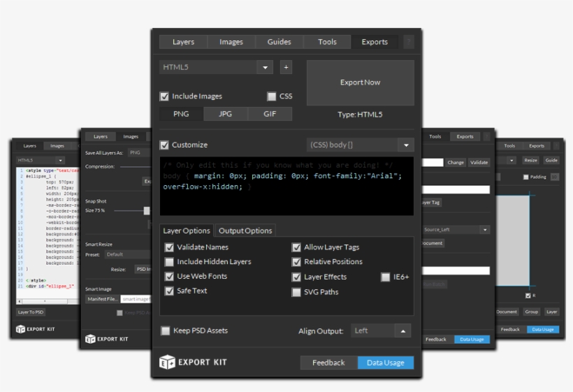Click Guide button in rightmost panel
The height and width of the screenshot is (392, 573).
point(551,160)
